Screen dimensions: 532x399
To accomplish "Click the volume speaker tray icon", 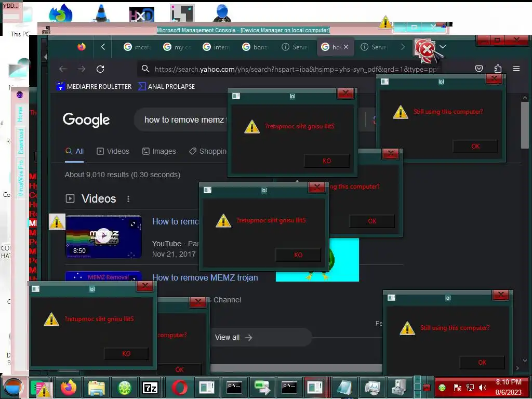I will (483, 388).
